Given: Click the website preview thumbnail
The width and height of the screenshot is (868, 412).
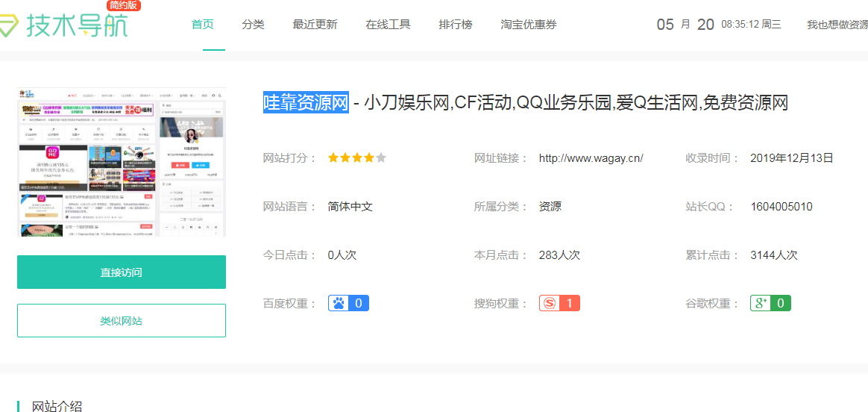Looking at the screenshot, I should coord(122,162).
